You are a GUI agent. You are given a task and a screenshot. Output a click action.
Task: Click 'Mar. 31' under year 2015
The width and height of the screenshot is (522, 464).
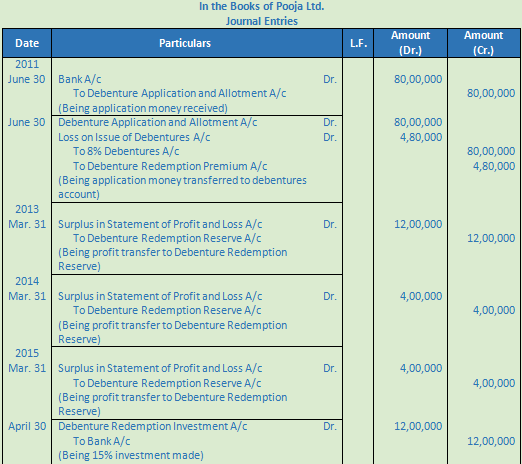click(x=27, y=368)
